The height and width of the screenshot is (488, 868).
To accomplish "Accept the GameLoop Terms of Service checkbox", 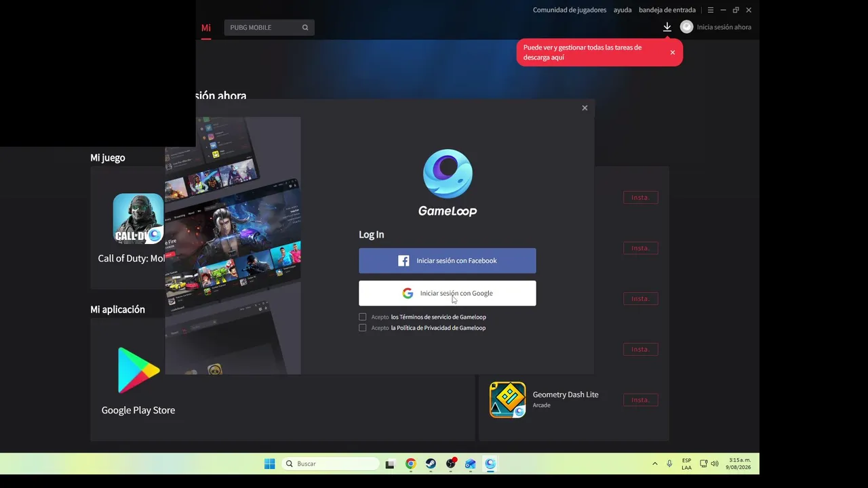I will click(x=362, y=317).
